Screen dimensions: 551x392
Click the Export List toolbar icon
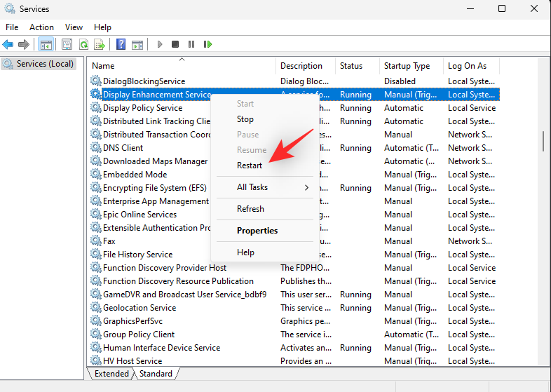coord(100,44)
